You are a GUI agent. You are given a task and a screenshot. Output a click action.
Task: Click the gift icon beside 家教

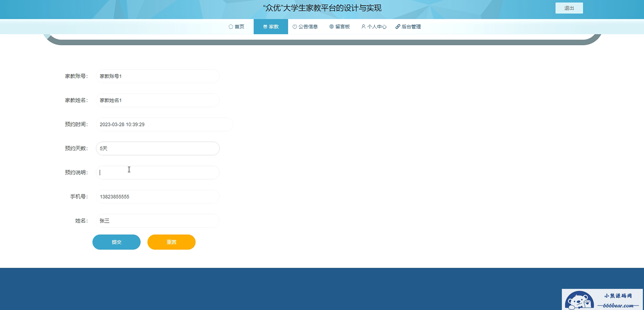(x=265, y=26)
